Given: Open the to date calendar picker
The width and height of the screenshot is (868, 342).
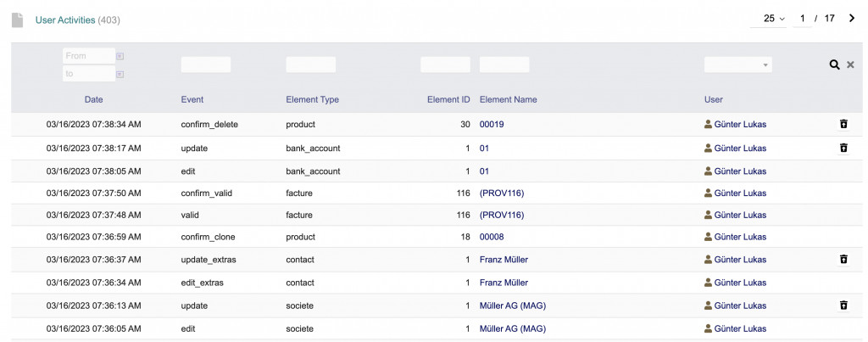Looking at the screenshot, I should click(120, 75).
